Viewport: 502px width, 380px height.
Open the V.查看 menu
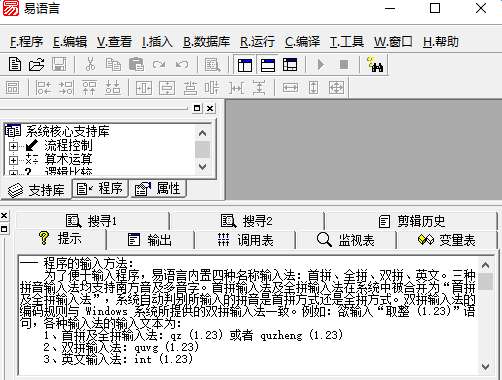click(x=114, y=42)
